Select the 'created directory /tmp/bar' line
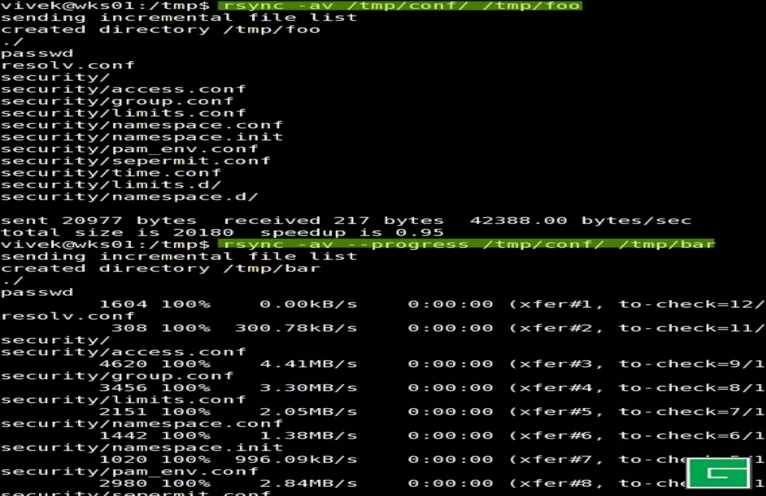The height and width of the screenshot is (496, 766). [161, 269]
